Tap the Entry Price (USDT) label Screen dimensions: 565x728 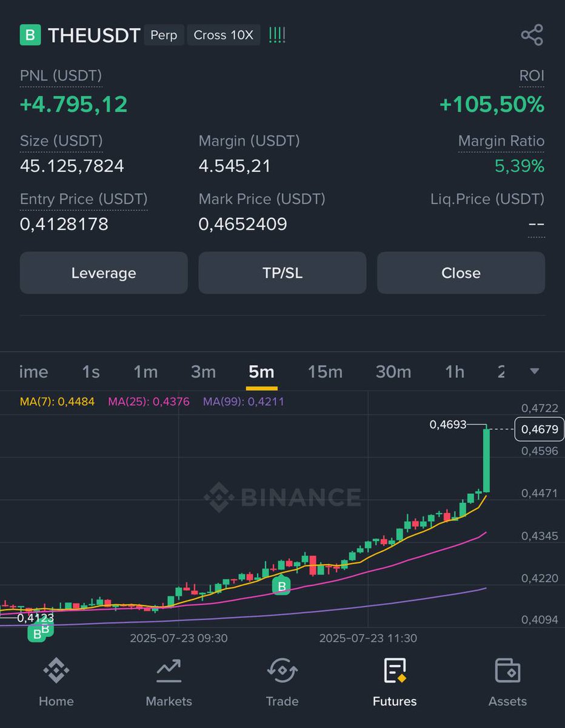(x=84, y=200)
